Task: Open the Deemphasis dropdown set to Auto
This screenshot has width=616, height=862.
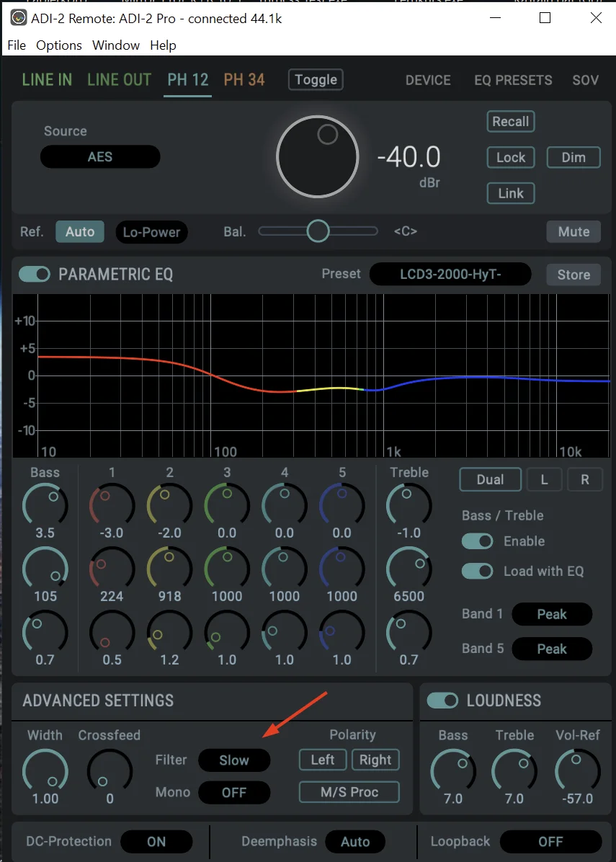Action: [x=355, y=842]
